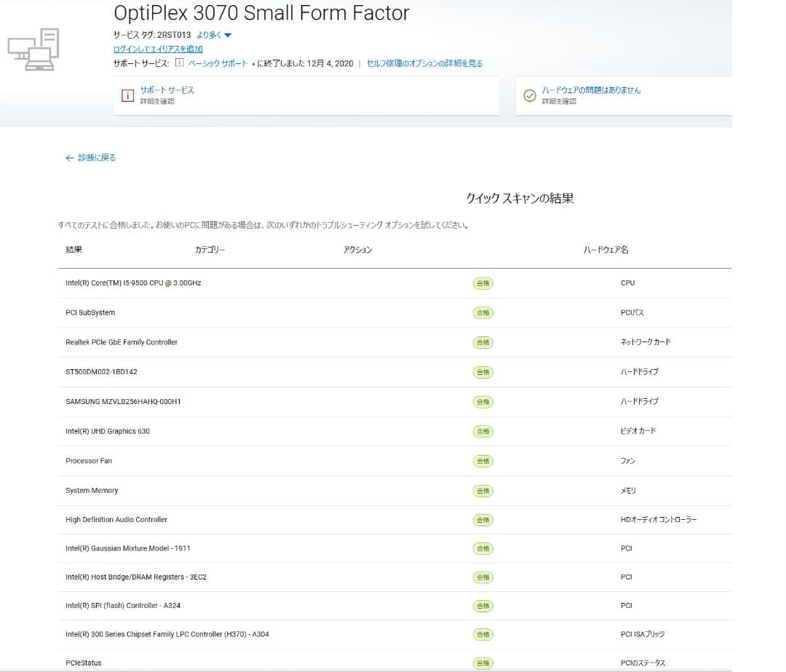Click the info icon beside ベーシック サポート
The width and height of the screenshot is (786, 672).
point(179,63)
